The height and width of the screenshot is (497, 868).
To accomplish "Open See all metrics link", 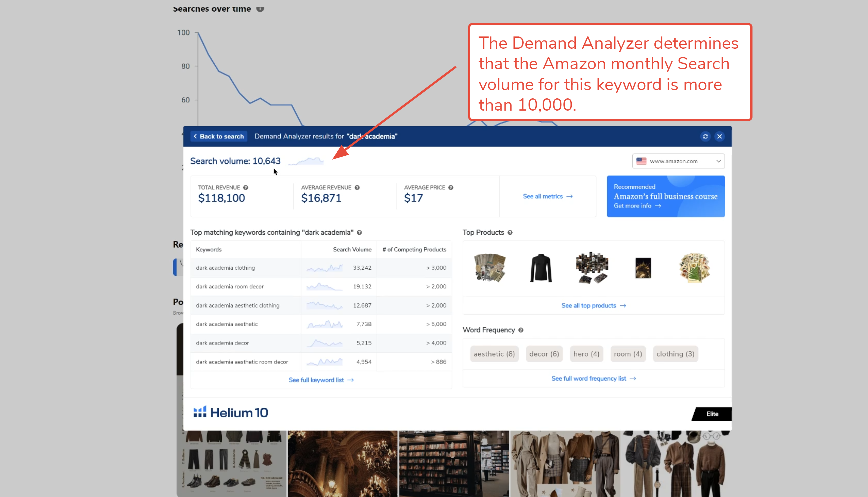I will click(548, 196).
